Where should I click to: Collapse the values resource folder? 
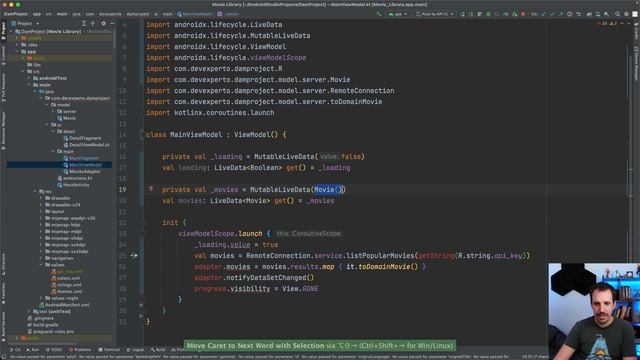pyautogui.click(x=41, y=265)
